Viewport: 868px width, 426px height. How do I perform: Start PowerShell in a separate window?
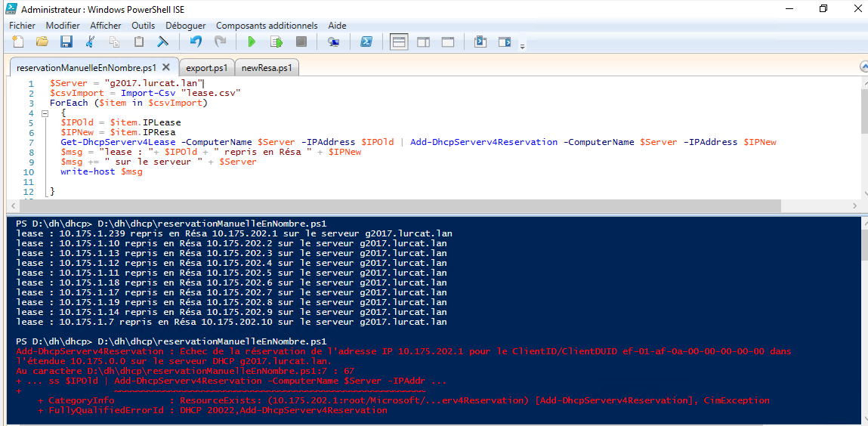click(365, 42)
